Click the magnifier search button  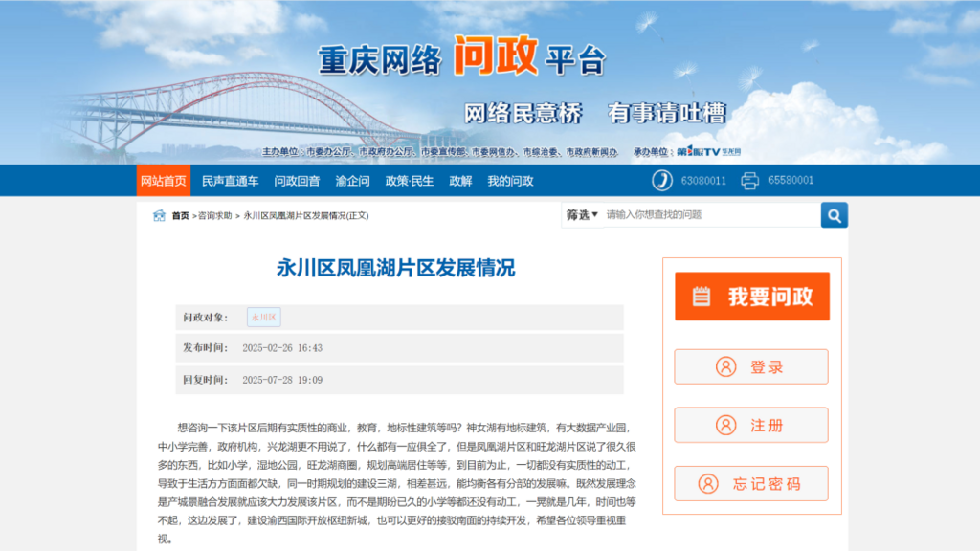point(834,215)
